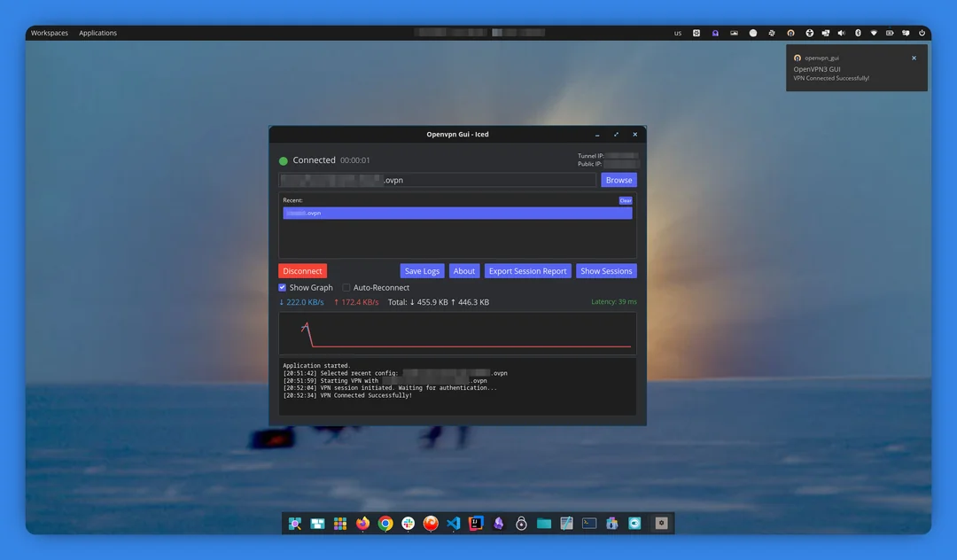
Task: Open the teal toggle app icon in the dock
Action: coord(634,524)
